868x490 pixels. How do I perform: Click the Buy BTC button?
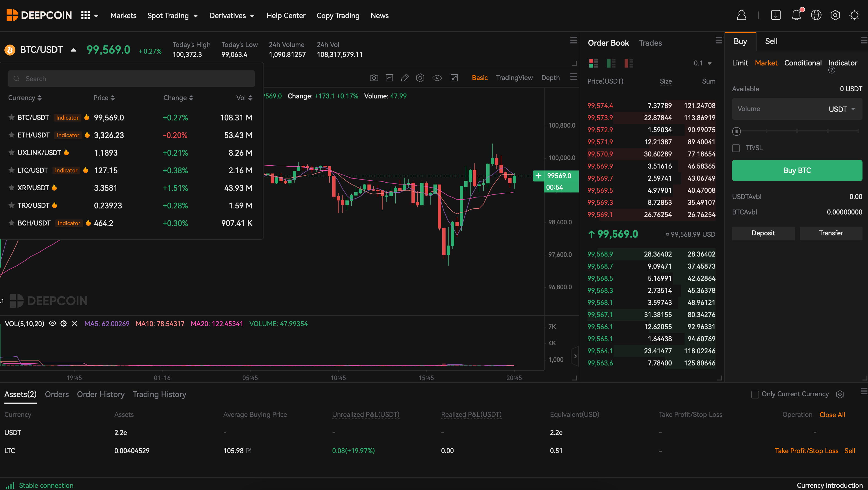pyautogui.click(x=797, y=170)
